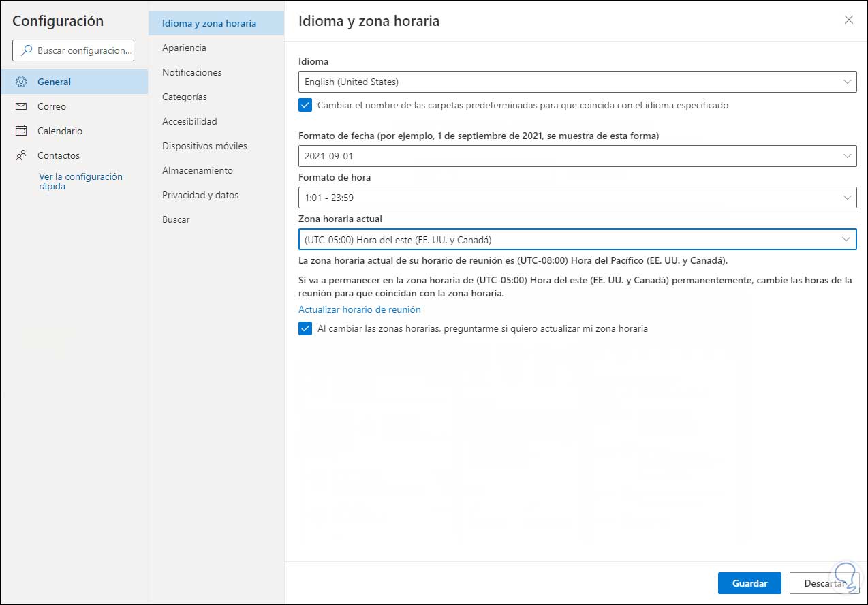
Task: Click the Calendario calendar icon
Action: coord(21,131)
